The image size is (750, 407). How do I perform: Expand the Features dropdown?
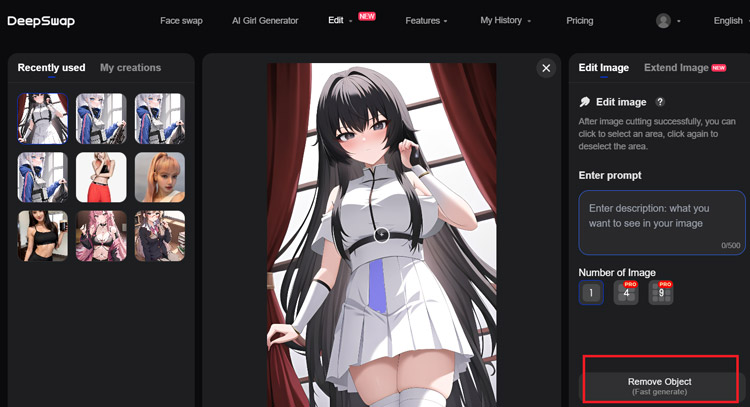click(x=426, y=21)
